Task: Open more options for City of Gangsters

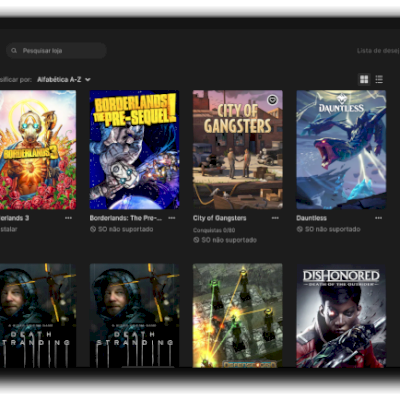Action: click(275, 218)
